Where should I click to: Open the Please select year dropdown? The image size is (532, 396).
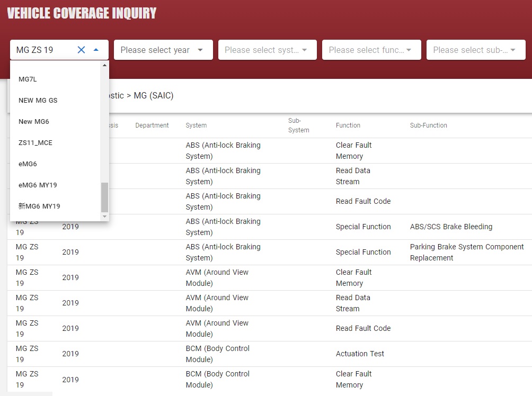tap(163, 50)
